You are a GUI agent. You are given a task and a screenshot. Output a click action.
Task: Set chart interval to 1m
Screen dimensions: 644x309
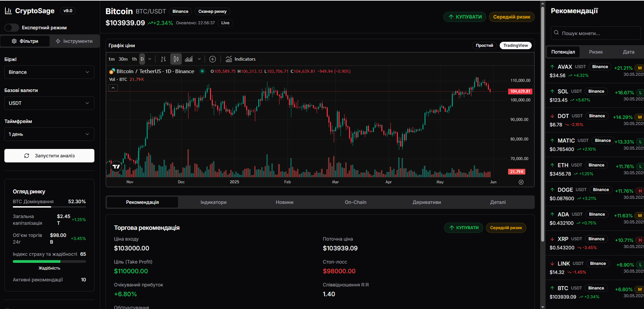112,59
